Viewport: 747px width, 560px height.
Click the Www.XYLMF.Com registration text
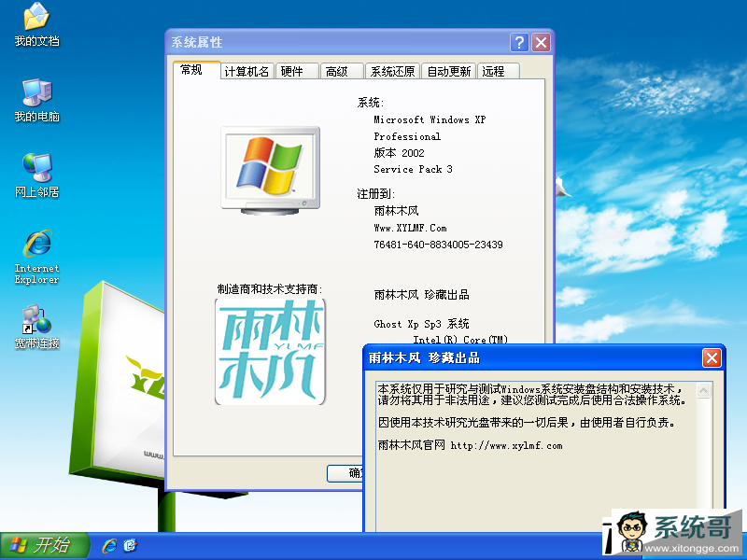click(x=410, y=228)
